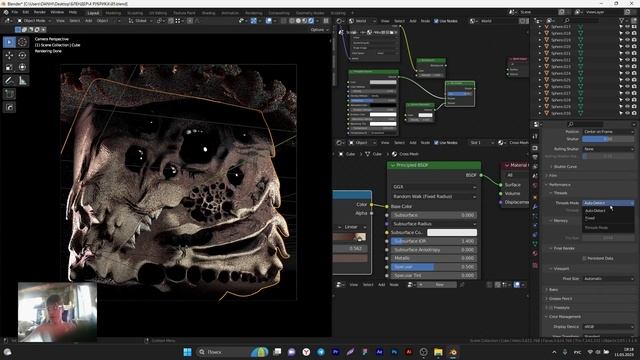Click the Slot 1 material slot selector
This screenshot has height=360, width=640.
tap(482, 142)
